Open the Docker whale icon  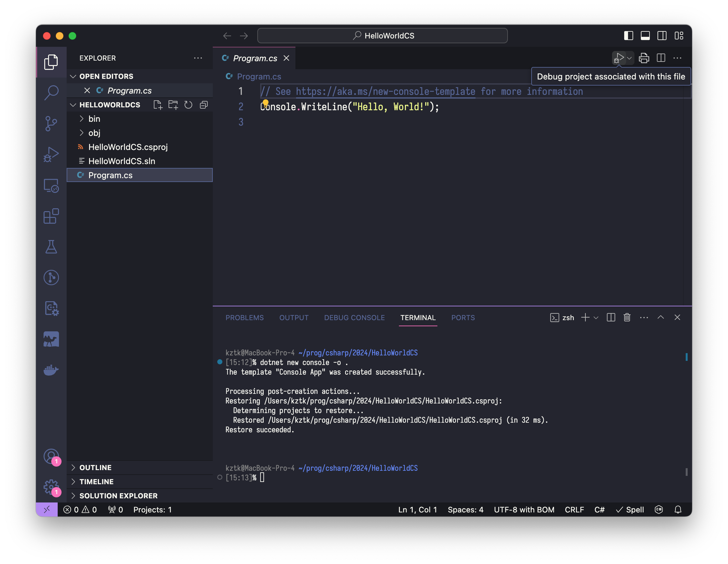click(x=51, y=370)
